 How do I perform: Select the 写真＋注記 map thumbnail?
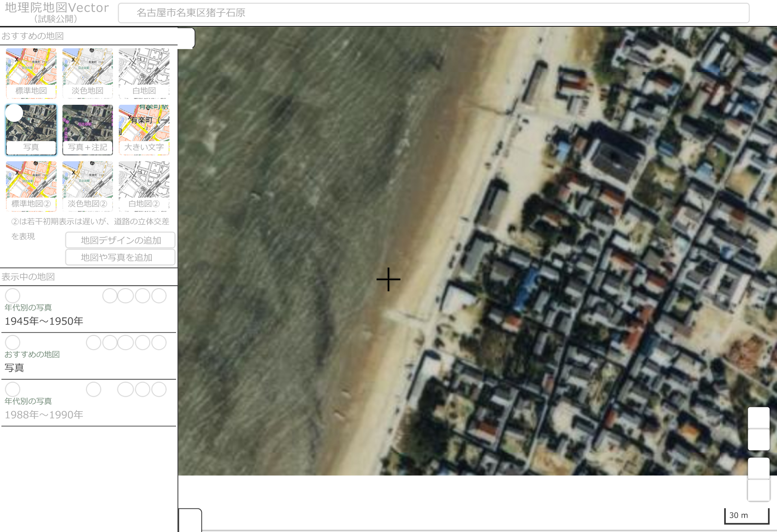87,130
